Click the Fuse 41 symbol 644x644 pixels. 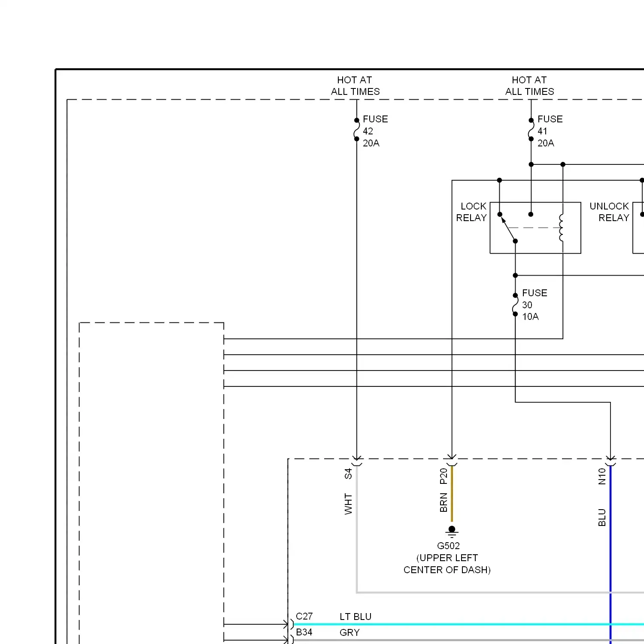point(531,130)
